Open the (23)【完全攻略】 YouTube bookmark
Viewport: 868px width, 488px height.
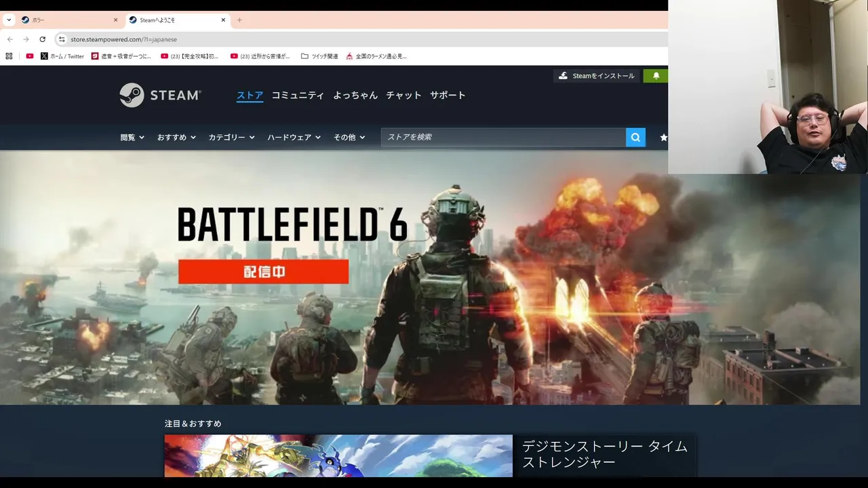190,56
